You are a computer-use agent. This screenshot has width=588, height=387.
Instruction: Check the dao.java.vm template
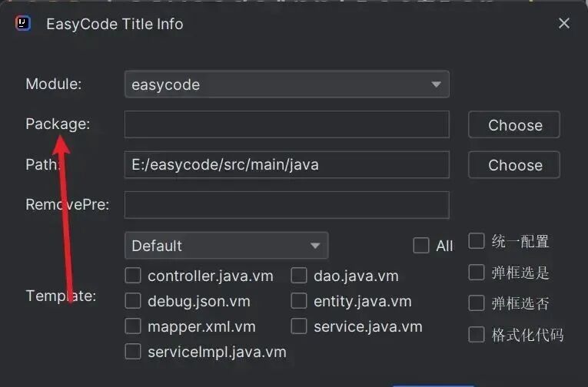click(300, 276)
